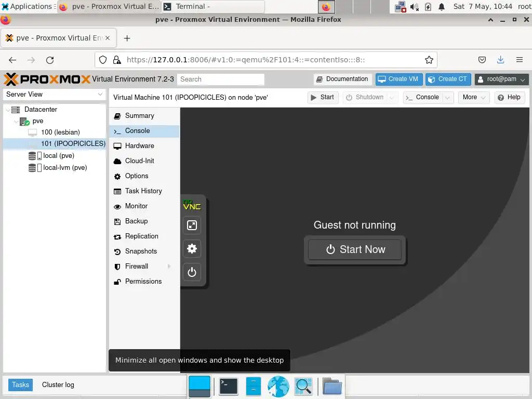Reload the page in Firefox

pos(50,60)
